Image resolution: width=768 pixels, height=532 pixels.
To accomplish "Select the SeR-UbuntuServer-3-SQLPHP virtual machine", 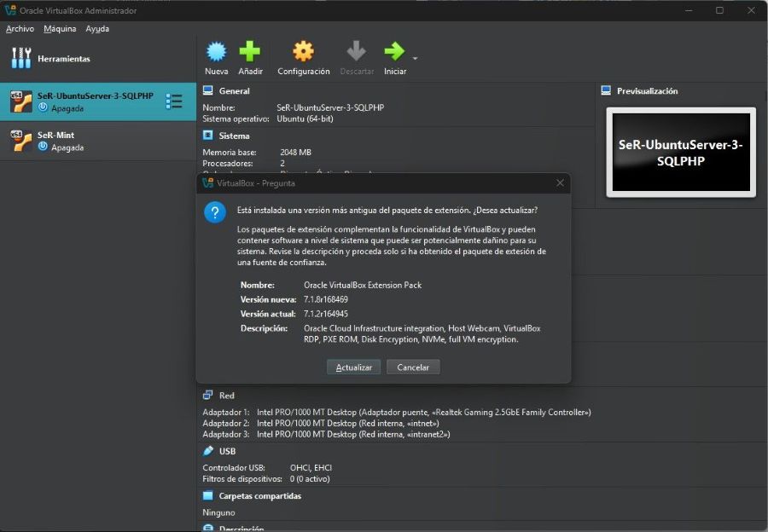I will pos(98,101).
